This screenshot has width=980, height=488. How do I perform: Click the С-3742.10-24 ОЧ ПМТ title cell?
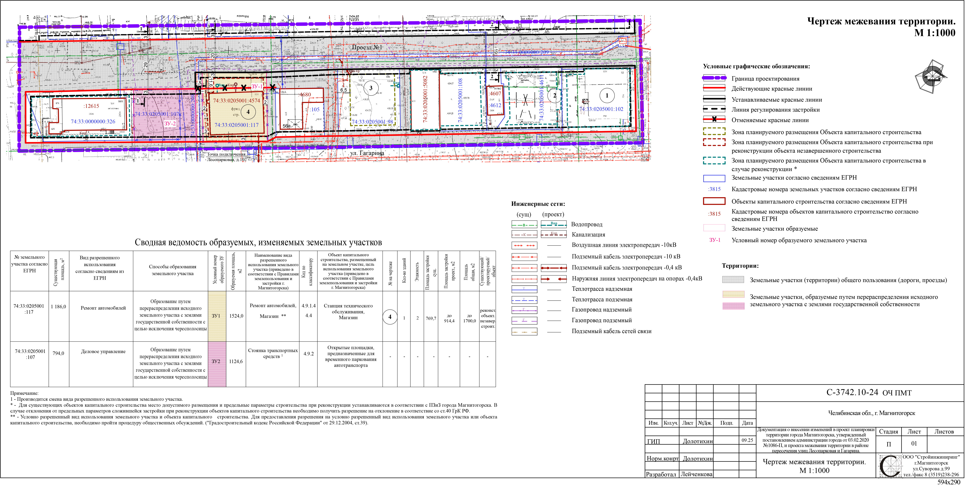pos(869,392)
